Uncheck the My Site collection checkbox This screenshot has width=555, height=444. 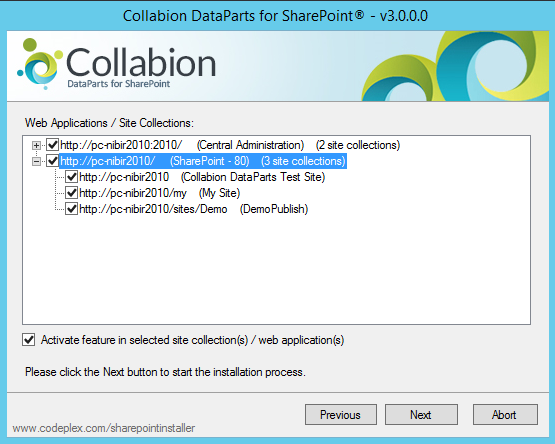click(72, 193)
